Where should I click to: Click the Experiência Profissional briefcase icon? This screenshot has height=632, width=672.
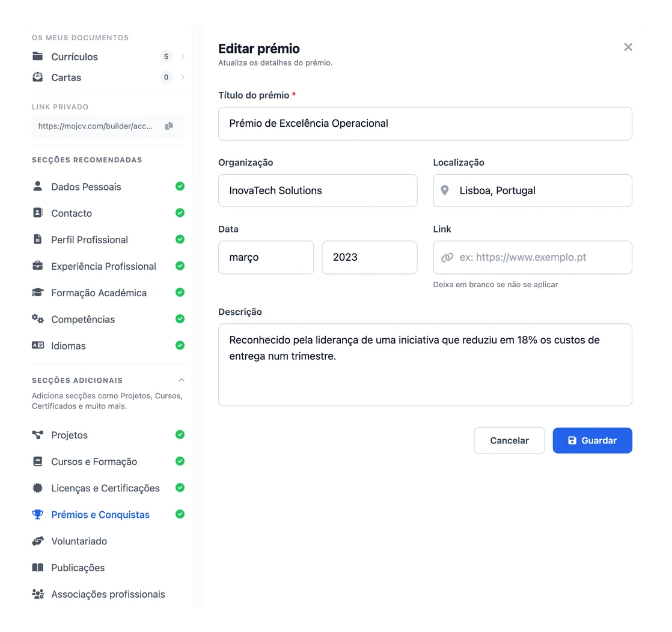[x=38, y=266]
